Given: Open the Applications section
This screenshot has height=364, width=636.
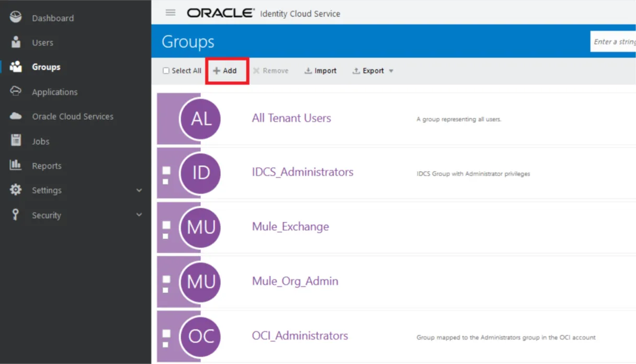Looking at the screenshot, I should [x=54, y=92].
